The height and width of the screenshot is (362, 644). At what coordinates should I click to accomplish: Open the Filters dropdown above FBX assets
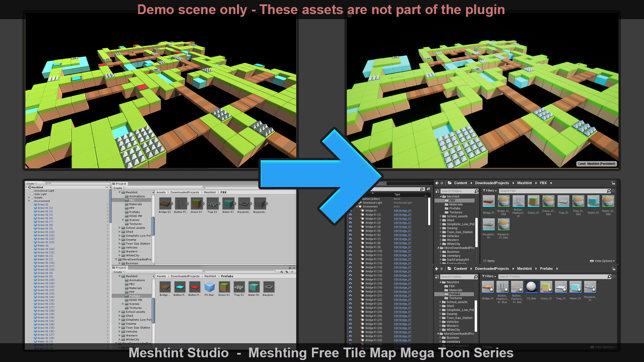490,191
